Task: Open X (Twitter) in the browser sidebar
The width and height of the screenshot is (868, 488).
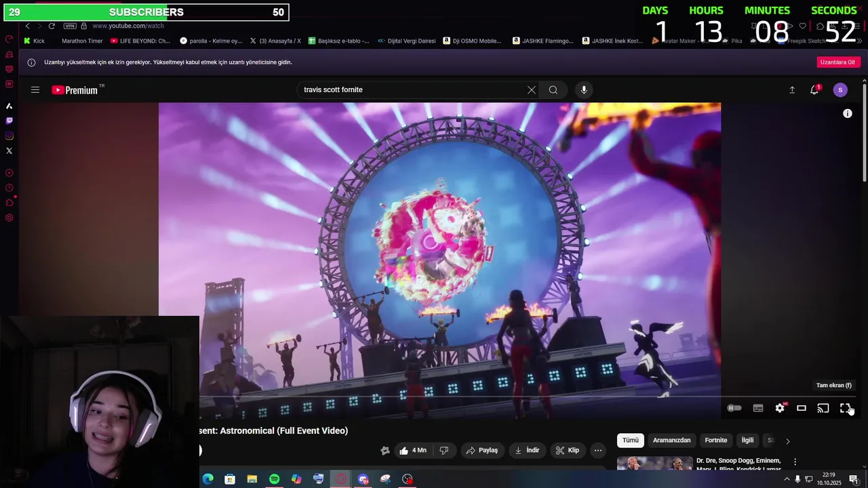Action: click(9, 150)
